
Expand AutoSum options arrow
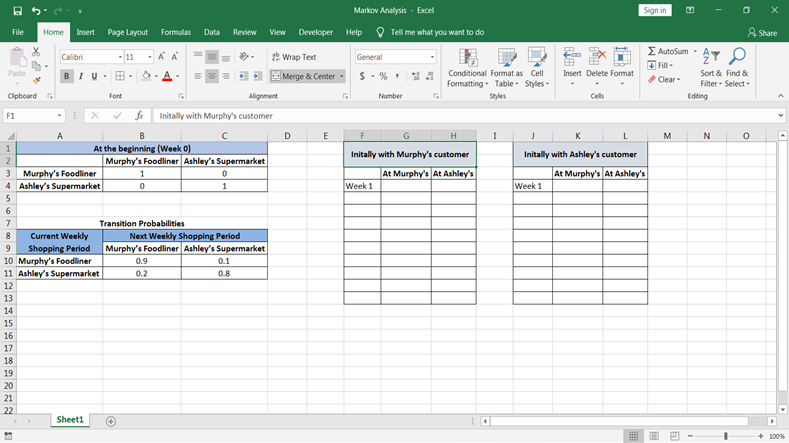click(x=695, y=51)
